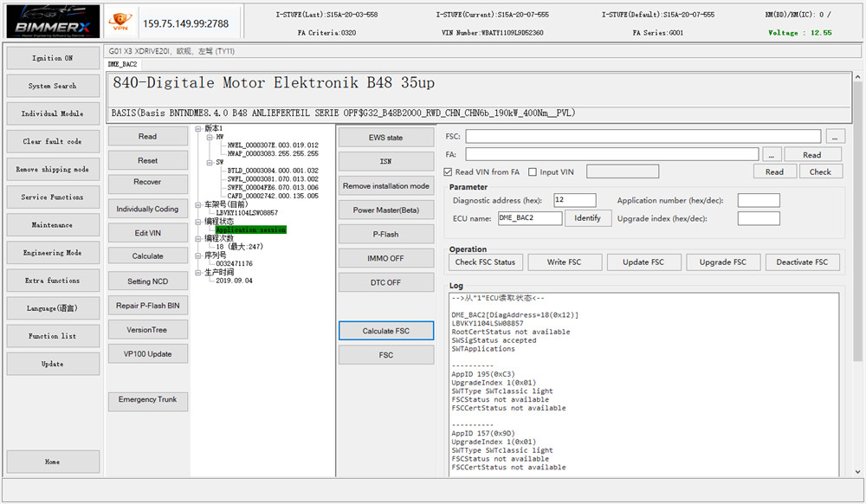Browse for FSC file with ellipsis button
Viewport: 866px width, 504px height.
click(x=836, y=136)
